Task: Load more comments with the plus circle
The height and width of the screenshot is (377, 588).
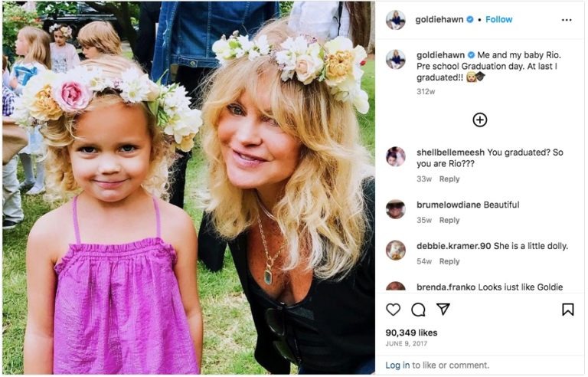Action: (480, 120)
